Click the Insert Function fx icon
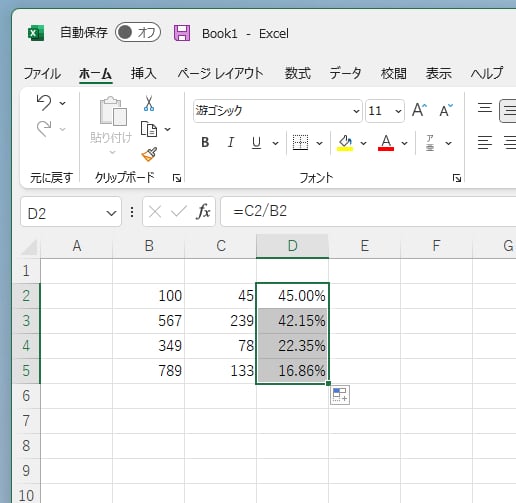The image size is (516, 503). pyautogui.click(x=204, y=212)
